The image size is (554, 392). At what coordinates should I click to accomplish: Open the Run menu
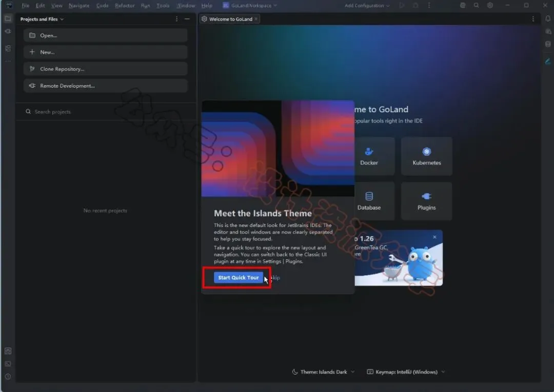pyautogui.click(x=145, y=5)
